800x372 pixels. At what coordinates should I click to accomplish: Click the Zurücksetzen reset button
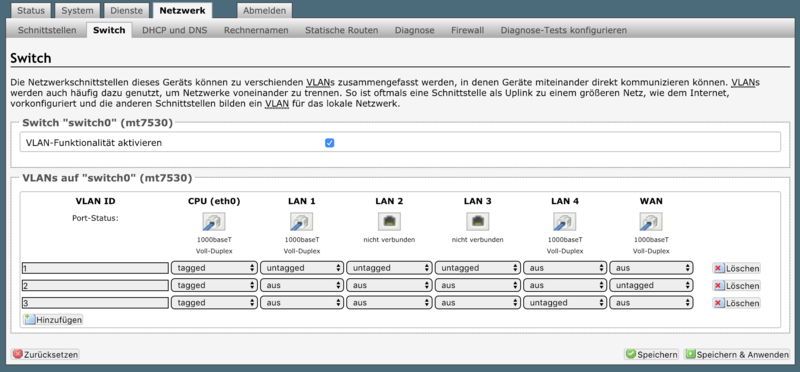pyautogui.click(x=45, y=354)
